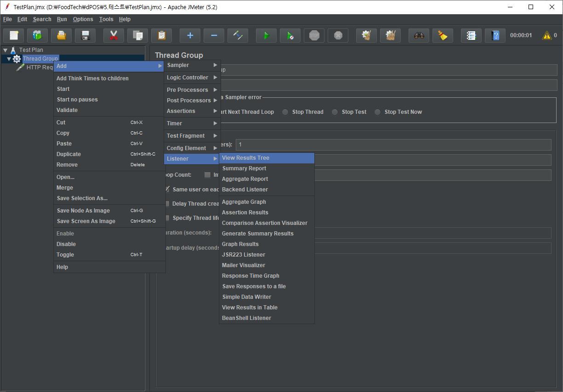Click Disable in the context menu
This screenshot has height=392, width=563.
109,244
